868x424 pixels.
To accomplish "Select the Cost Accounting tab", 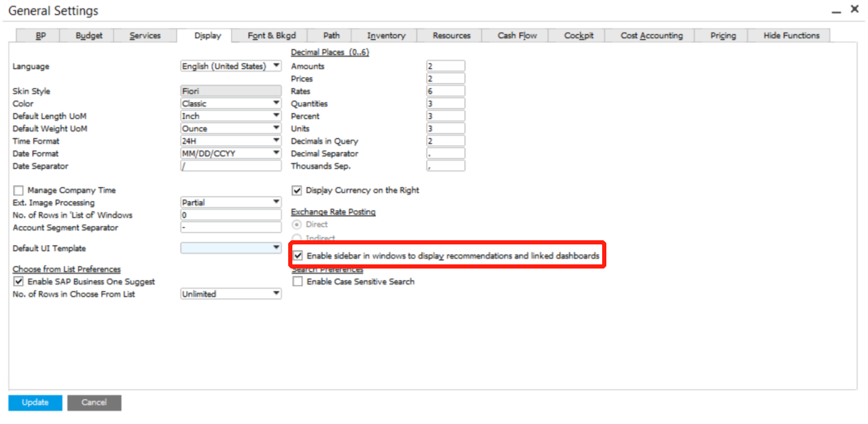I will coord(651,36).
